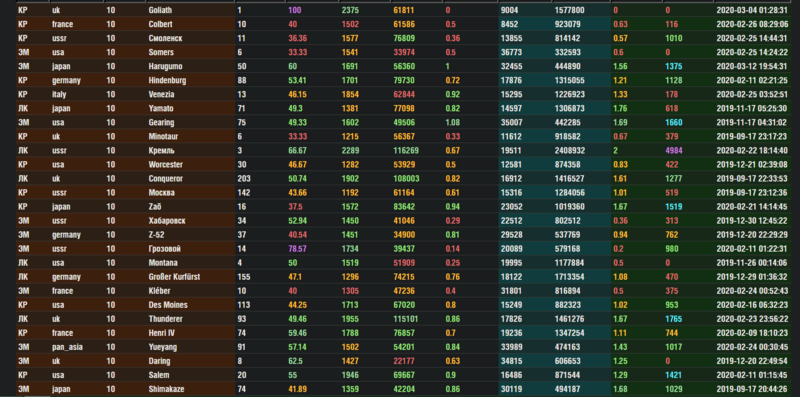Select the Thunderer ship name
This screenshot has height=397, width=800.
pos(165,319)
